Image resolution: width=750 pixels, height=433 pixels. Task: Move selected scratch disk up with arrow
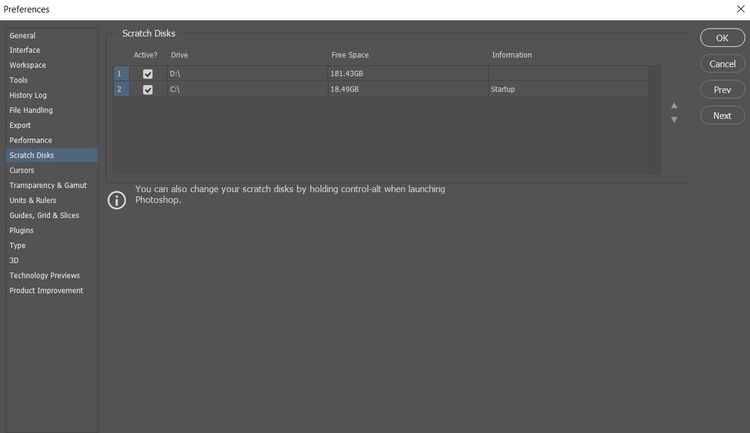click(x=674, y=105)
